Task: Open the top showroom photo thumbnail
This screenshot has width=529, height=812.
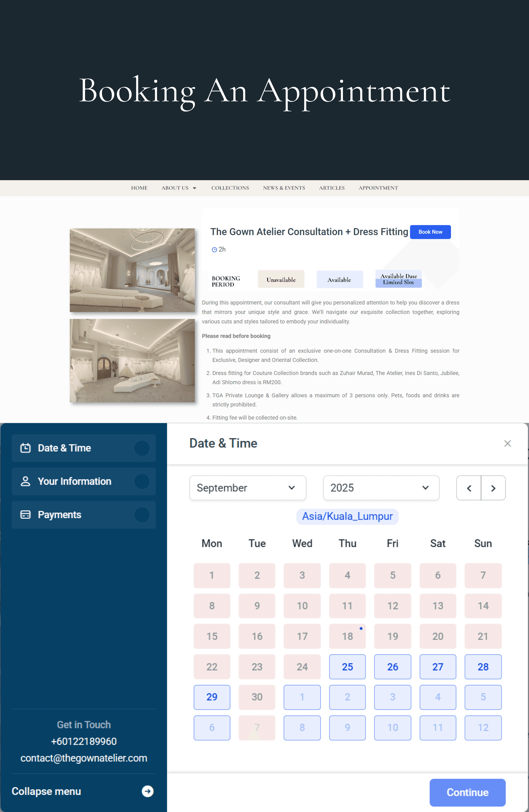Action: tap(132, 270)
